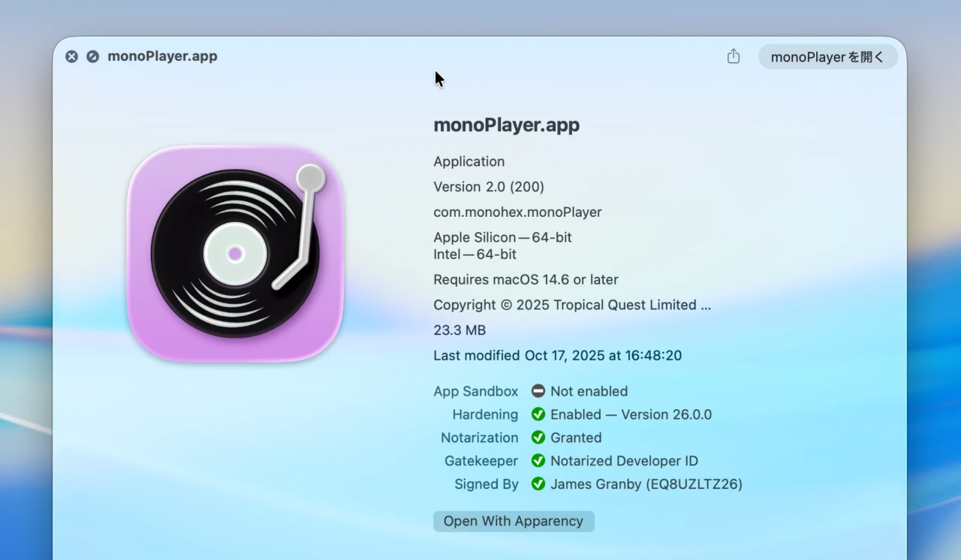Click the green checkmark next to Notarization
The height and width of the screenshot is (560, 961).
point(538,438)
